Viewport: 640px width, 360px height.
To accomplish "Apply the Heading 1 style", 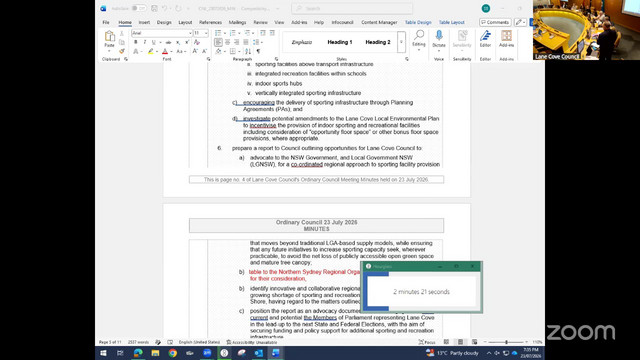I will tap(340, 42).
